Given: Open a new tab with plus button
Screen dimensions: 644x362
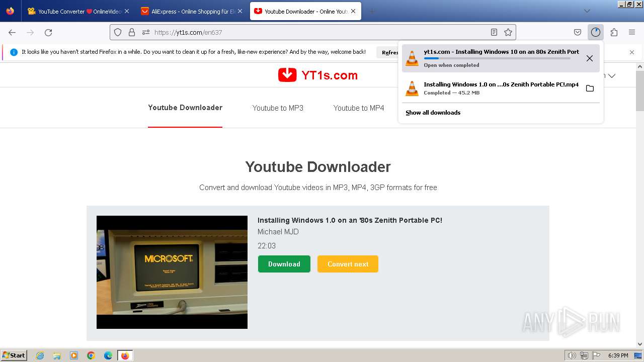Looking at the screenshot, I should coord(372,11).
